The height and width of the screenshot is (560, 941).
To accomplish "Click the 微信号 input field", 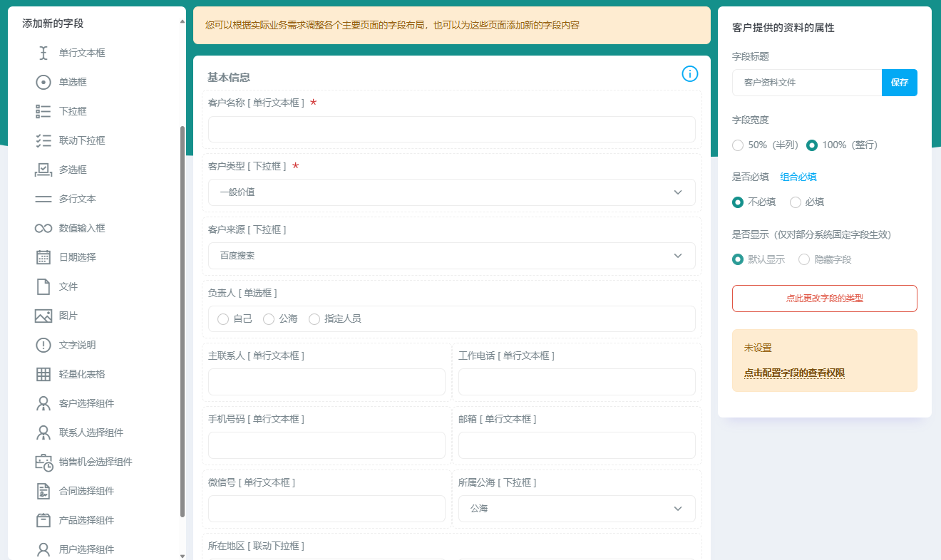I will 326,509.
